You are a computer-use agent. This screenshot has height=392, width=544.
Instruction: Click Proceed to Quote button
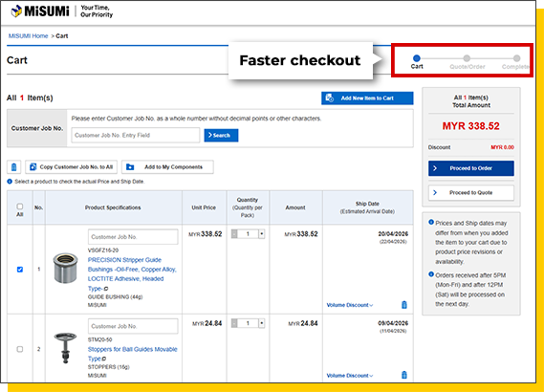pyautogui.click(x=470, y=192)
